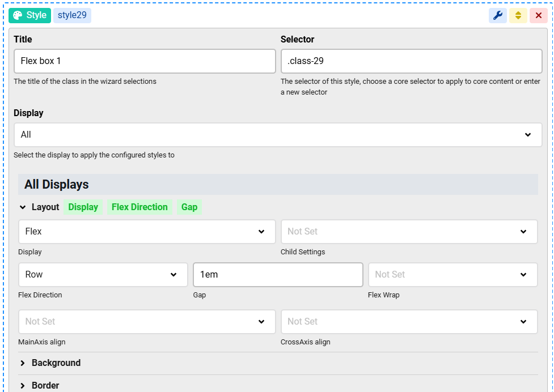Open the Flex Wrap dropdown
Image resolution: width=554 pixels, height=392 pixels.
pos(452,275)
